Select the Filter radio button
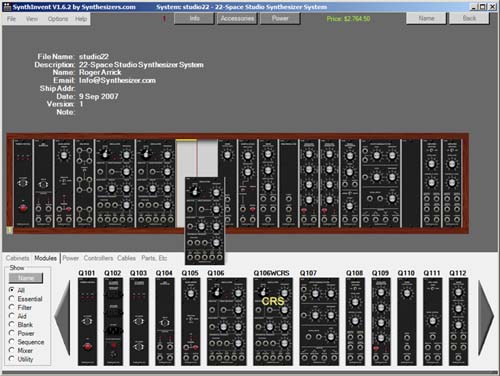This screenshot has height=376, width=500. [12, 307]
